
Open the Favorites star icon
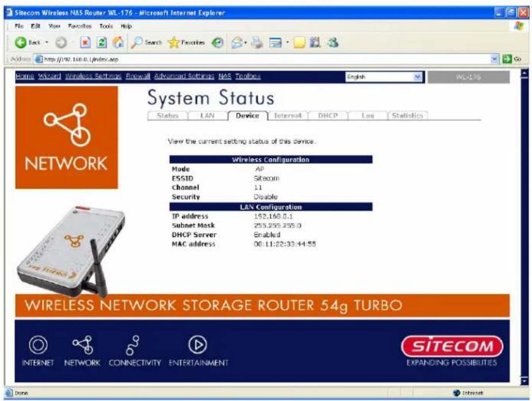pos(173,43)
